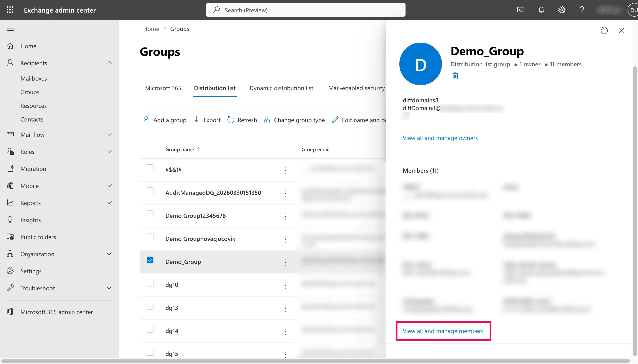Open the app launcher waffle icon
This screenshot has width=638, height=364.
coord(10,10)
